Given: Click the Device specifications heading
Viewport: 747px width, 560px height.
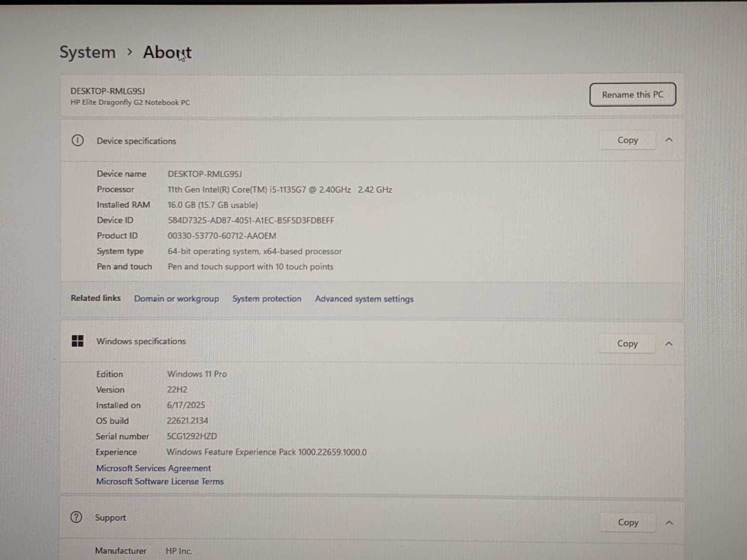Looking at the screenshot, I should coord(136,141).
